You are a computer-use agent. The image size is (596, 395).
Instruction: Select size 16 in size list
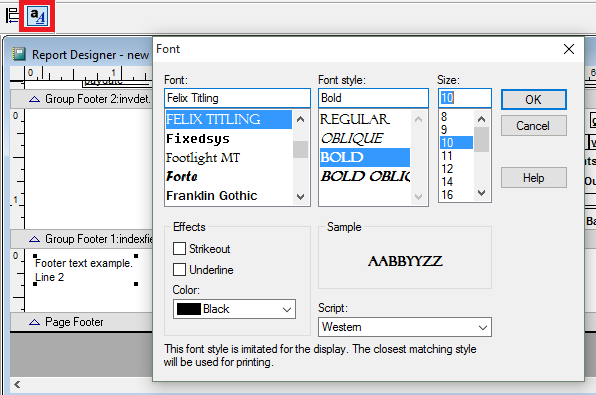(456, 195)
